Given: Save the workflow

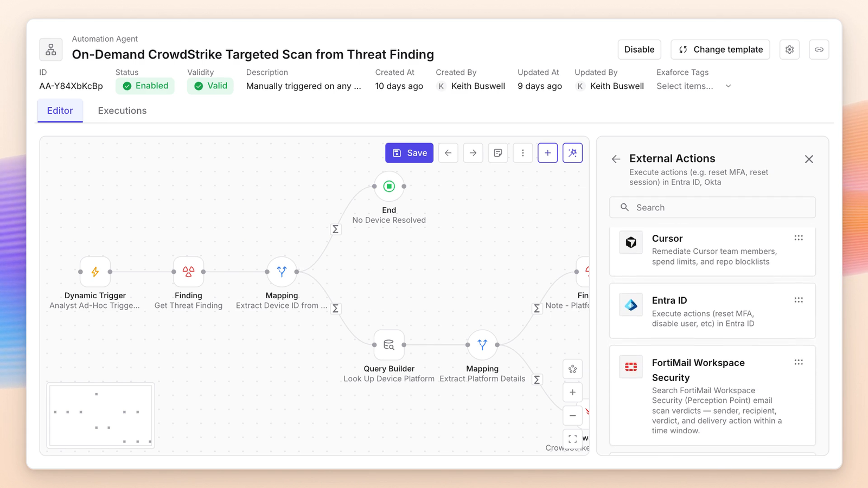Looking at the screenshot, I should (410, 153).
